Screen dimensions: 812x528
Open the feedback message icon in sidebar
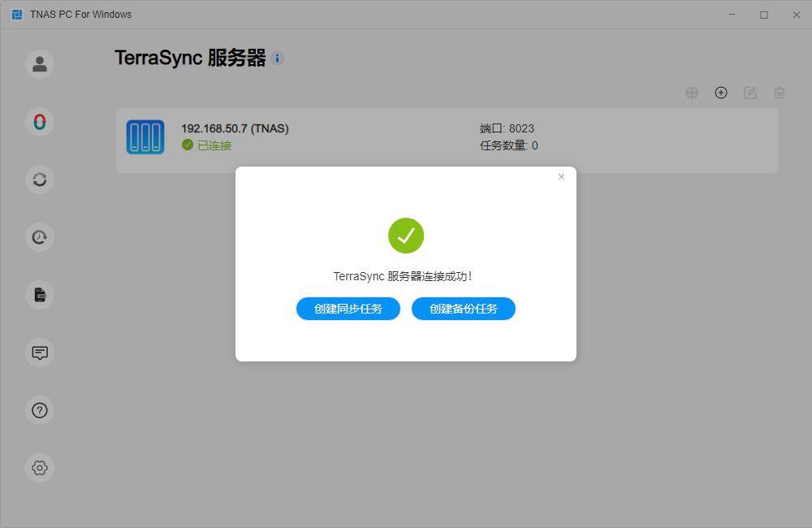coord(40,353)
